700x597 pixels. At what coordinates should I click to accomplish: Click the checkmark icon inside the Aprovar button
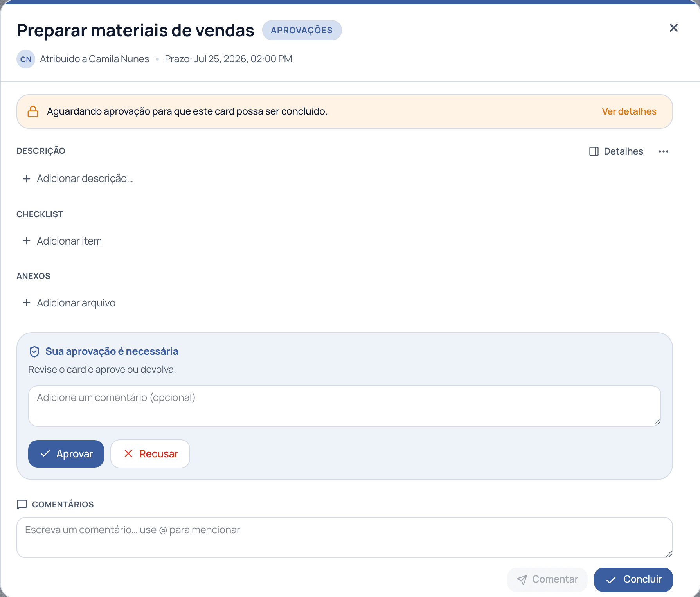45,453
